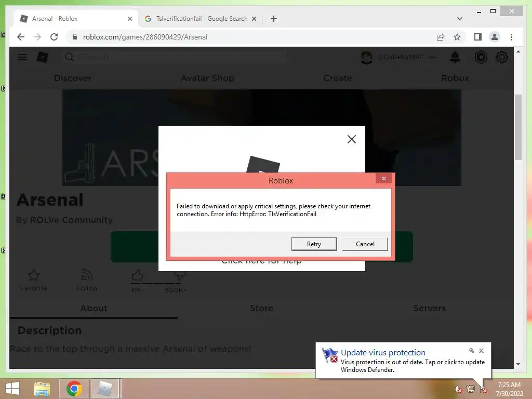Screen dimensions: 532x399
Task: Open File Explorer from taskbar
Action: 42,389
